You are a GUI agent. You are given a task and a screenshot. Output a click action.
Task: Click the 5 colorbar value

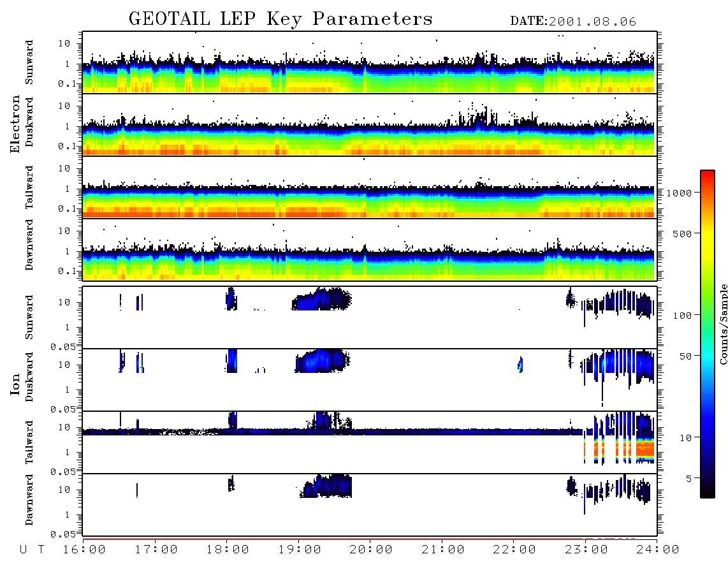[x=689, y=479]
